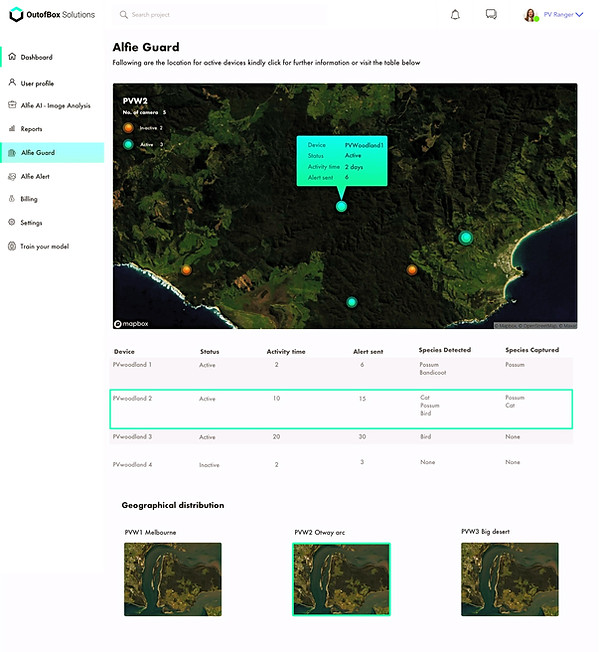600x652 pixels.
Task: Select the PVwoodland 2 table row
Action: [340, 409]
